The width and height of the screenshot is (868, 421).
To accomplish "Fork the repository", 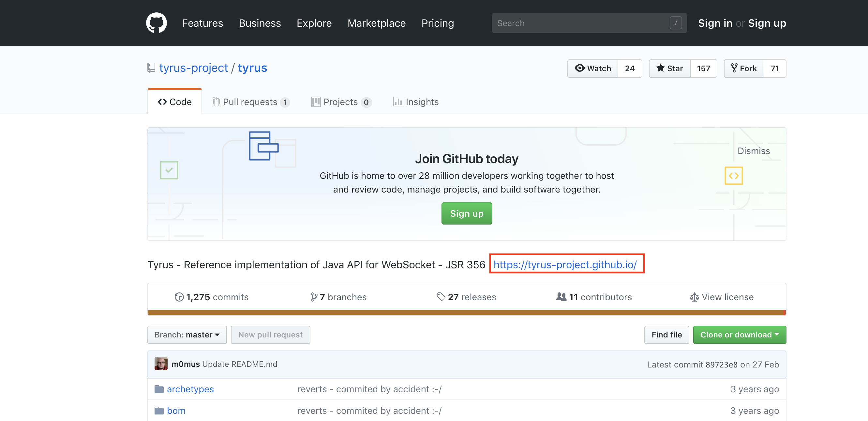I will 744,69.
